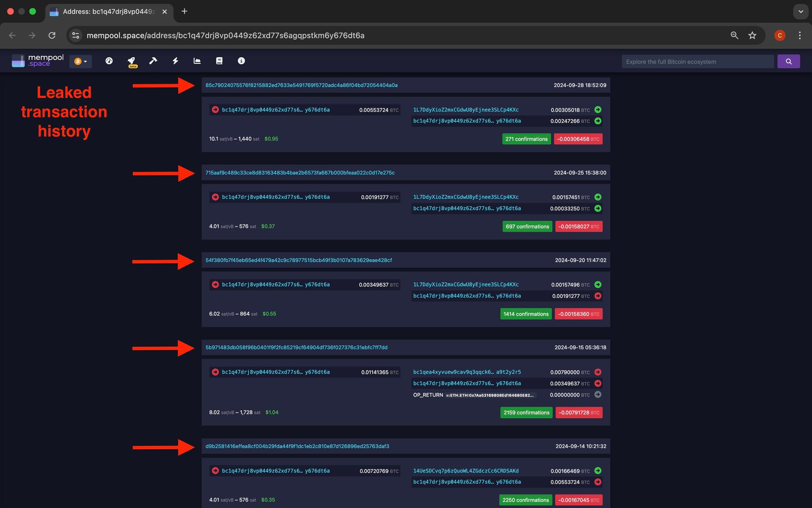The image size is (812, 508).
Task: Toggle the 271 confirmations badge
Action: pos(526,139)
